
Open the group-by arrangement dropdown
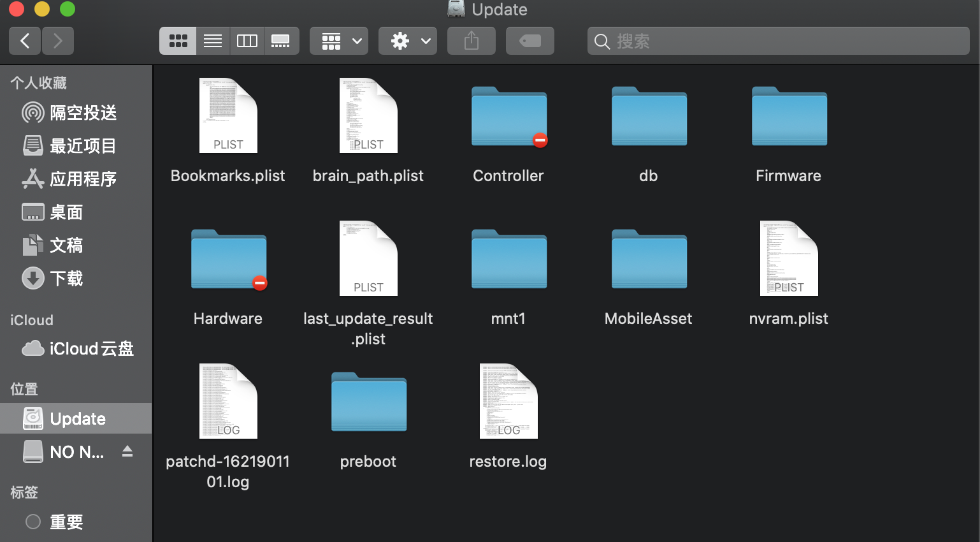[340, 41]
